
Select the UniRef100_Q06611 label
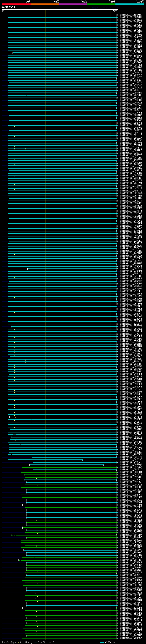tap(131, 20)
